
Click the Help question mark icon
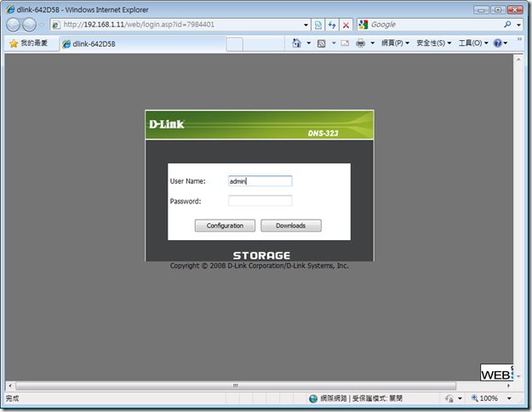(x=498, y=43)
